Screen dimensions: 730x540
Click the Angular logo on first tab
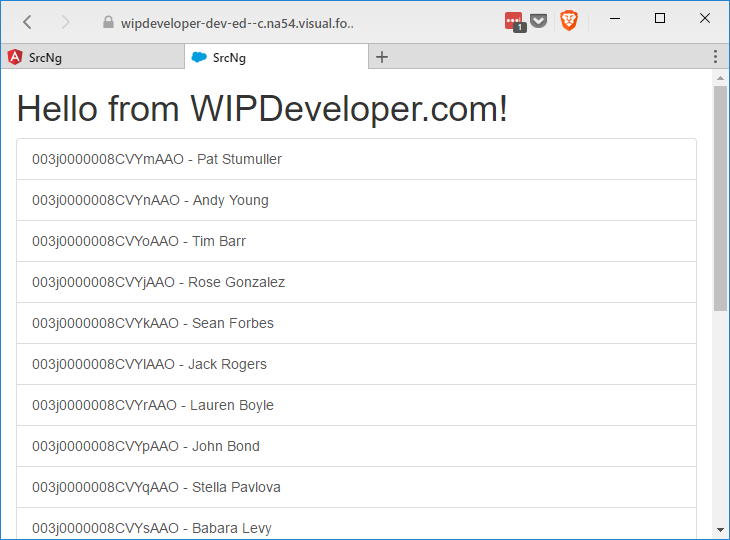coord(15,57)
